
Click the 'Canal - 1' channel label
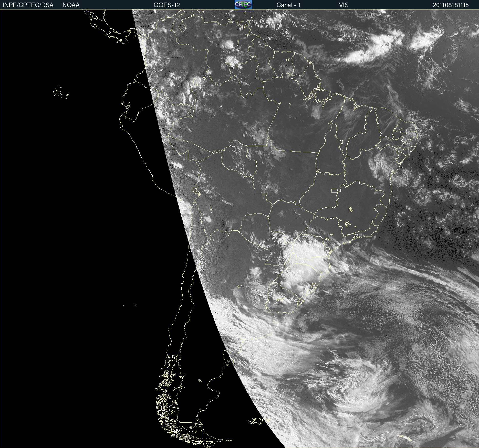(289, 5)
